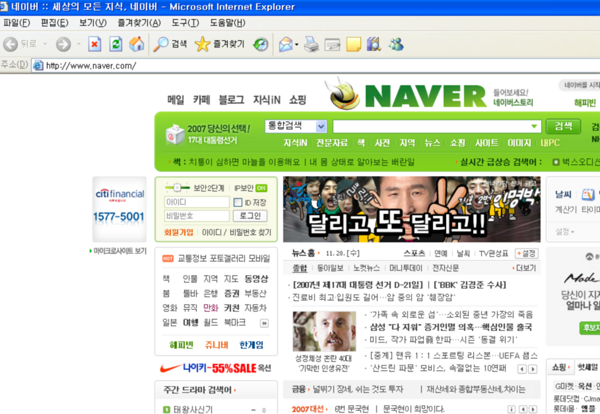The width and height of the screenshot is (600, 414).
Task: Open the 도구(T) menu
Action: click(185, 23)
